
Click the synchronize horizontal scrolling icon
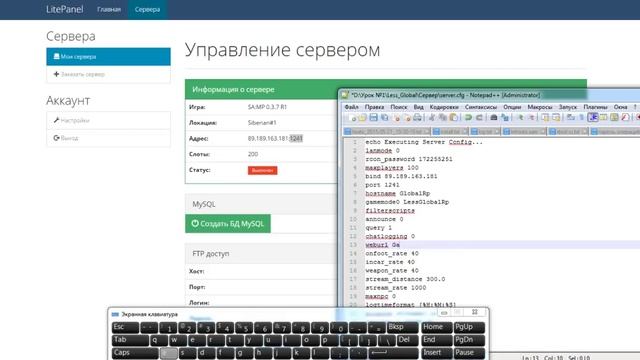click(556, 118)
